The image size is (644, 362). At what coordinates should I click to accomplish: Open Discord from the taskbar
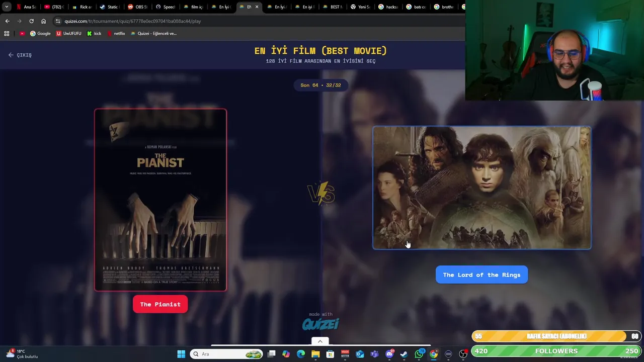pos(389,354)
